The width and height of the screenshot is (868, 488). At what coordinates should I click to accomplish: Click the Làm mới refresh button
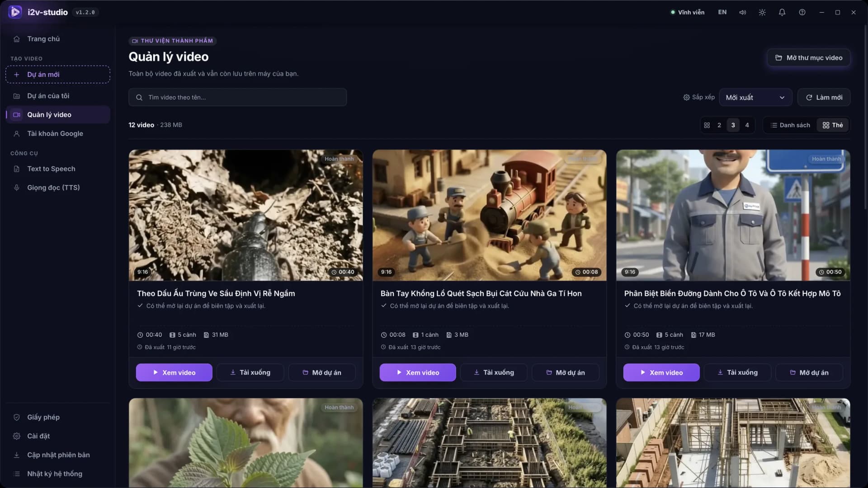click(x=824, y=97)
